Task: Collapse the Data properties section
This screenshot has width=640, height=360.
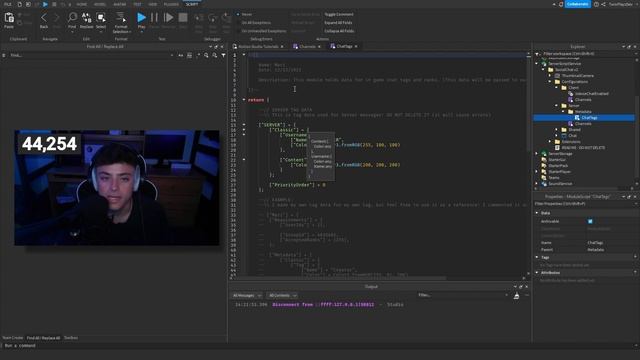Action: 537,213
